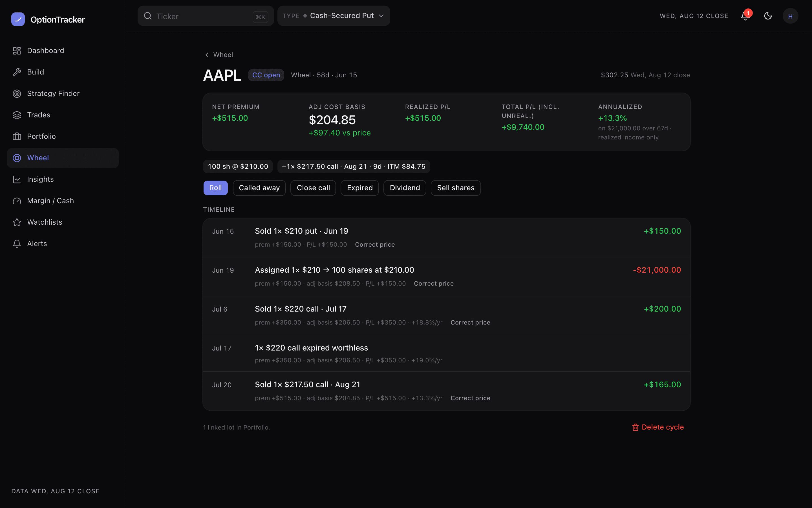The image size is (812, 508).
Task: Click Delete cycle link
Action: coord(658,427)
